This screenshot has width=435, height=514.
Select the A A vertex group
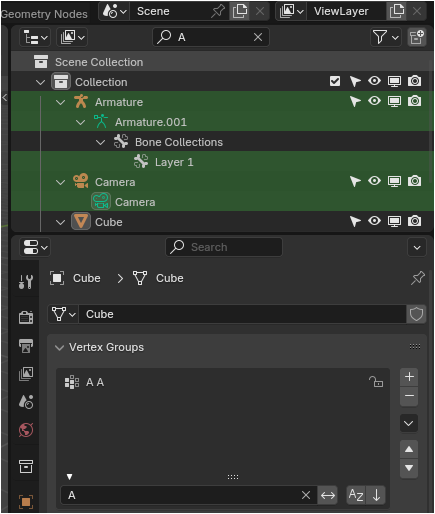223,382
